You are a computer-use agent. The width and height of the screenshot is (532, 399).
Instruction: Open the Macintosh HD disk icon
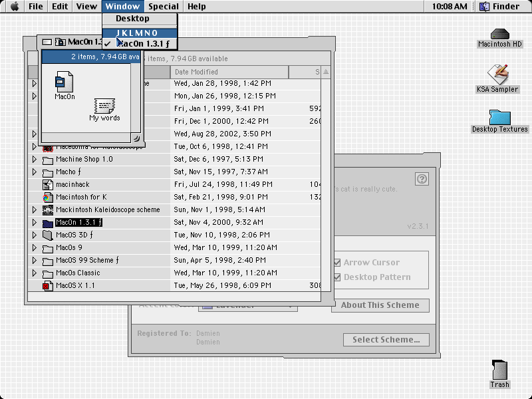click(500, 34)
